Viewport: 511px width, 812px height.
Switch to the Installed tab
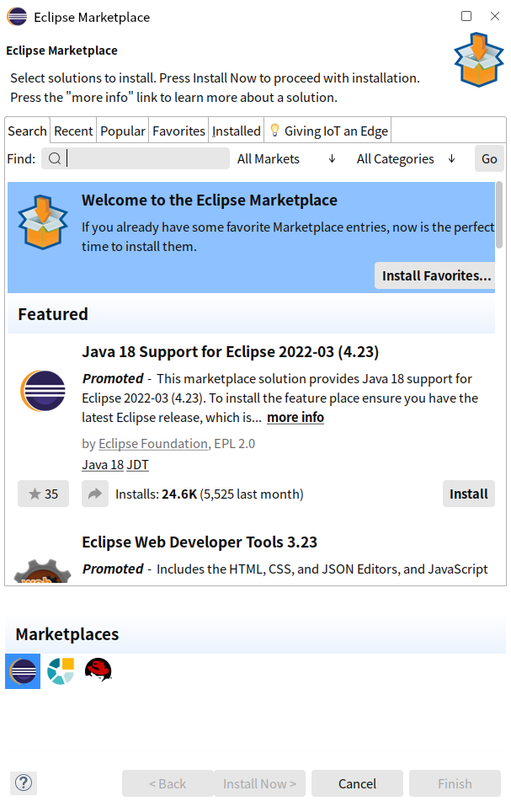(x=236, y=131)
